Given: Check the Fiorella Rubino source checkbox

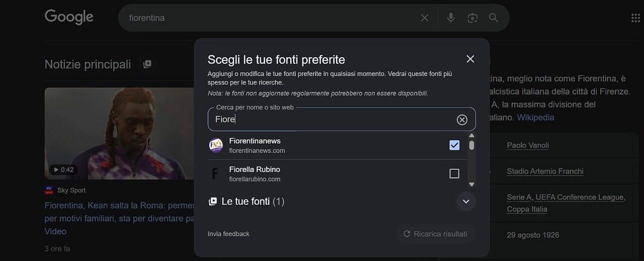Looking at the screenshot, I should (x=454, y=173).
